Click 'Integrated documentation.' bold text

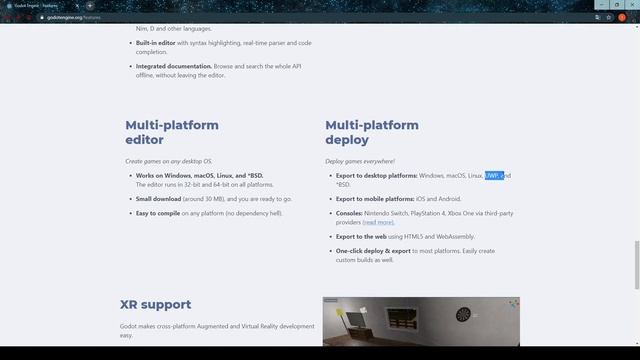[174, 66]
